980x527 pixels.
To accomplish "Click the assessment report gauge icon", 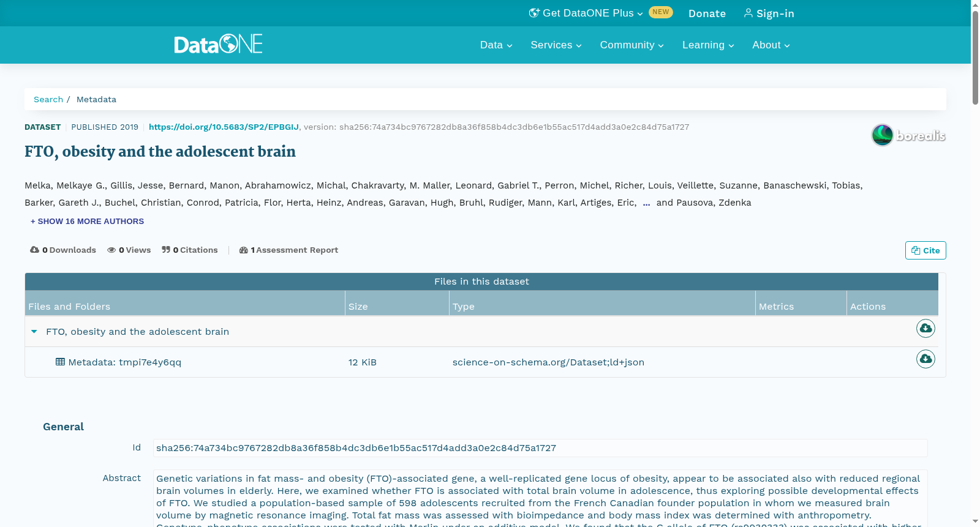I will point(243,250).
